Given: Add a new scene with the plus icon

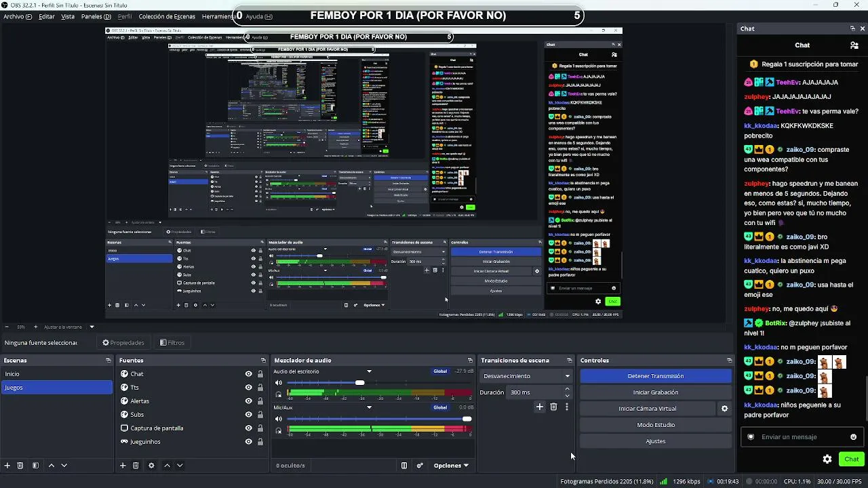Looking at the screenshot, I should tap(7, 466).
